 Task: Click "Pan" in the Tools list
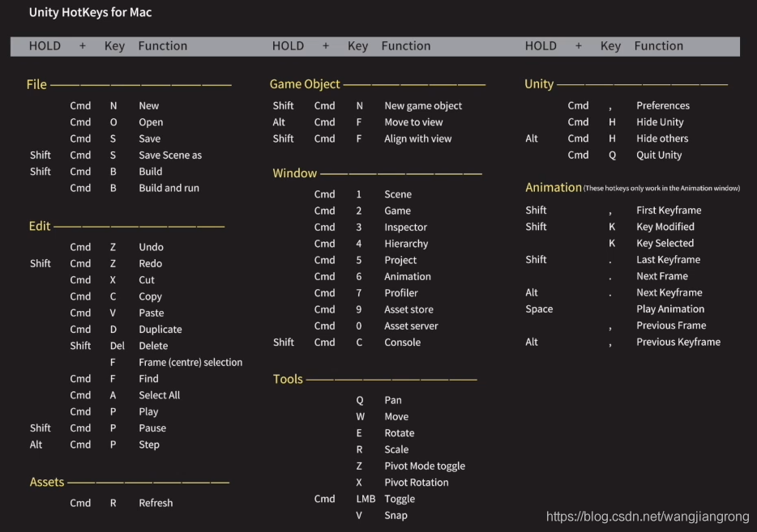(x=393, y=400)
